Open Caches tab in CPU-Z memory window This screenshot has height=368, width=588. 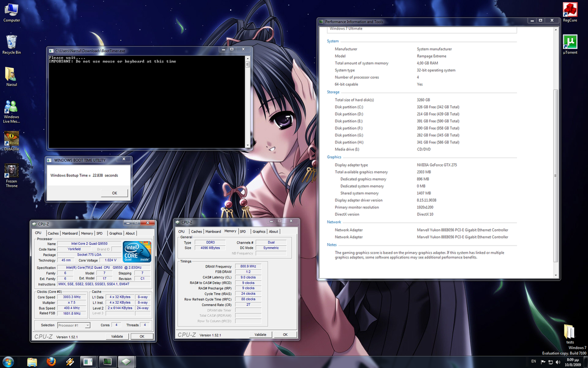(196, 232)
